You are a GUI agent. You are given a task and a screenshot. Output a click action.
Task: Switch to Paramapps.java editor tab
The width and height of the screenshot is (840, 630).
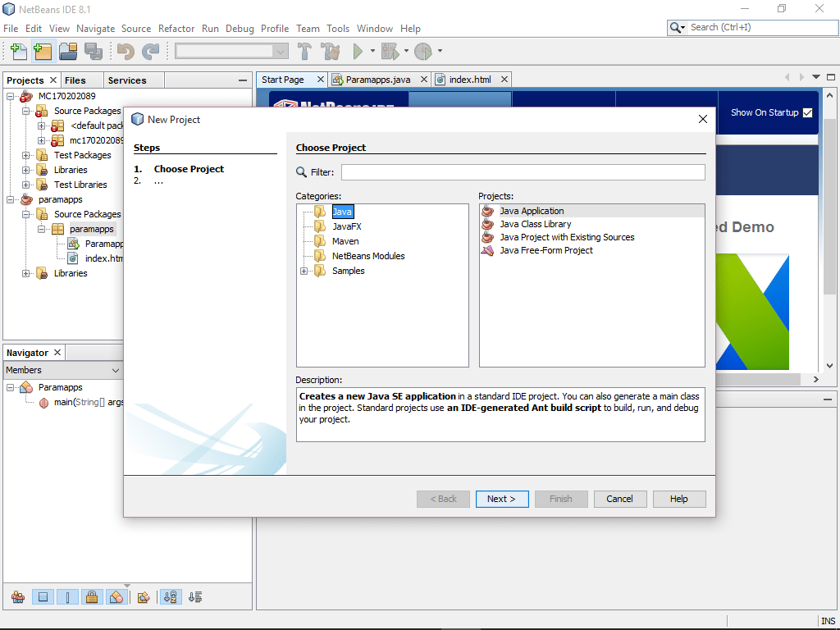click(x=377, y=80)
